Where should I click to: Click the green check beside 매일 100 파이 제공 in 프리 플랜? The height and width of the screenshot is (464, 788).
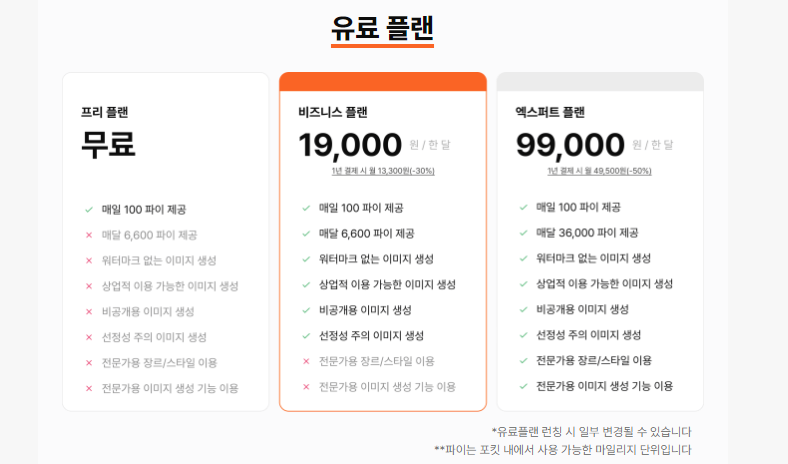tap(89, 210)
